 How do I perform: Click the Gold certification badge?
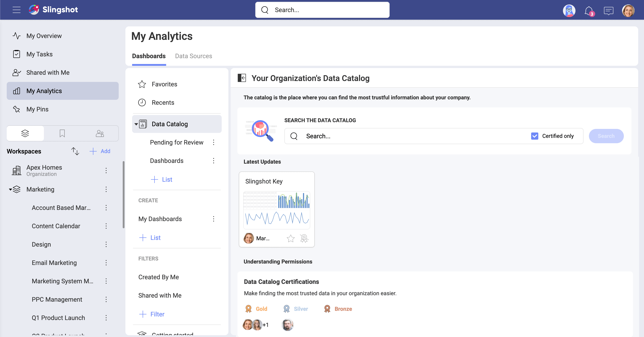point(256,309)
